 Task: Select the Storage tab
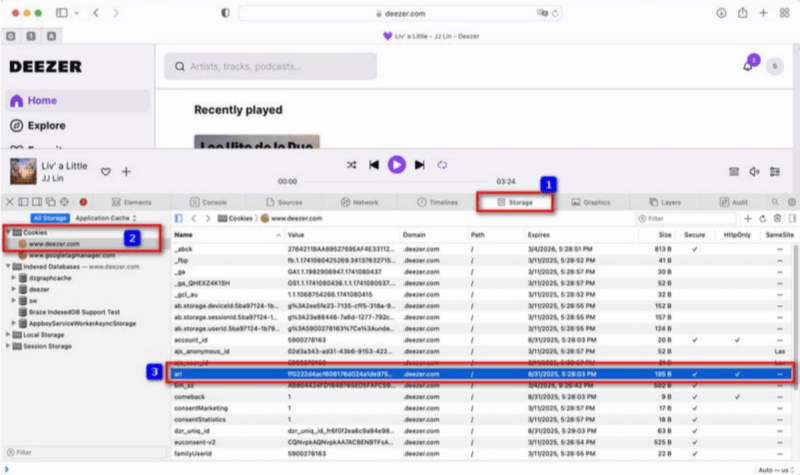515,203
